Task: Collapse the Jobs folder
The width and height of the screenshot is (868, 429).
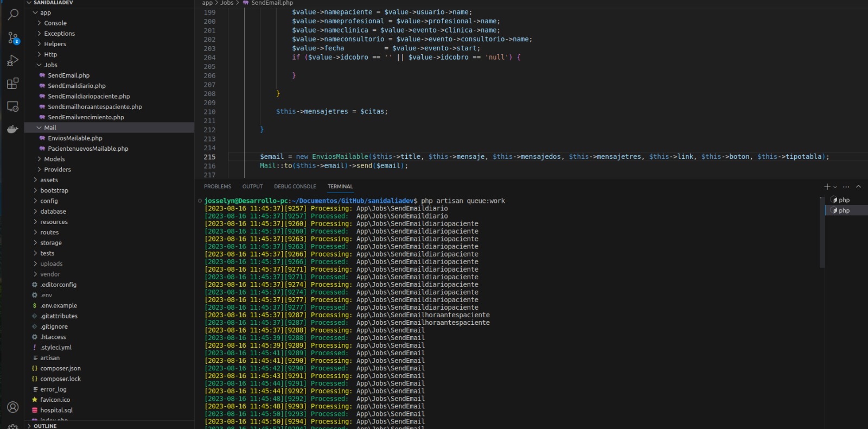Action: (x=50, y=65)
